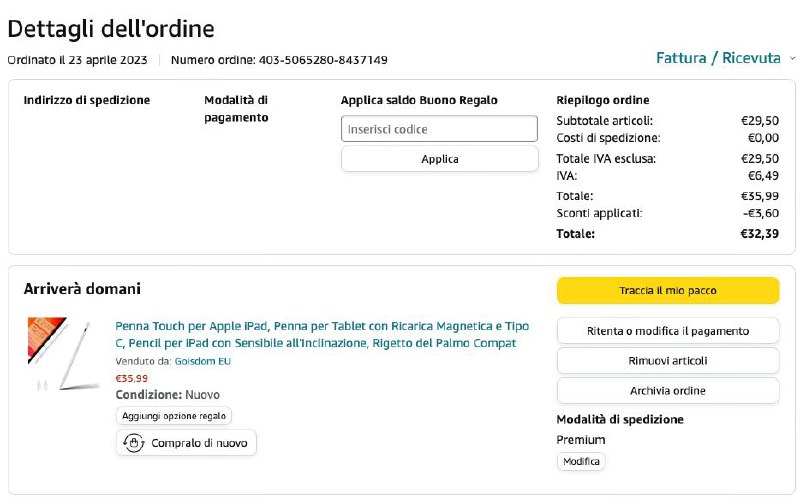800x504 pixels.
Task: Click the Arriverà domani heading
Action: tap(82, 289)
